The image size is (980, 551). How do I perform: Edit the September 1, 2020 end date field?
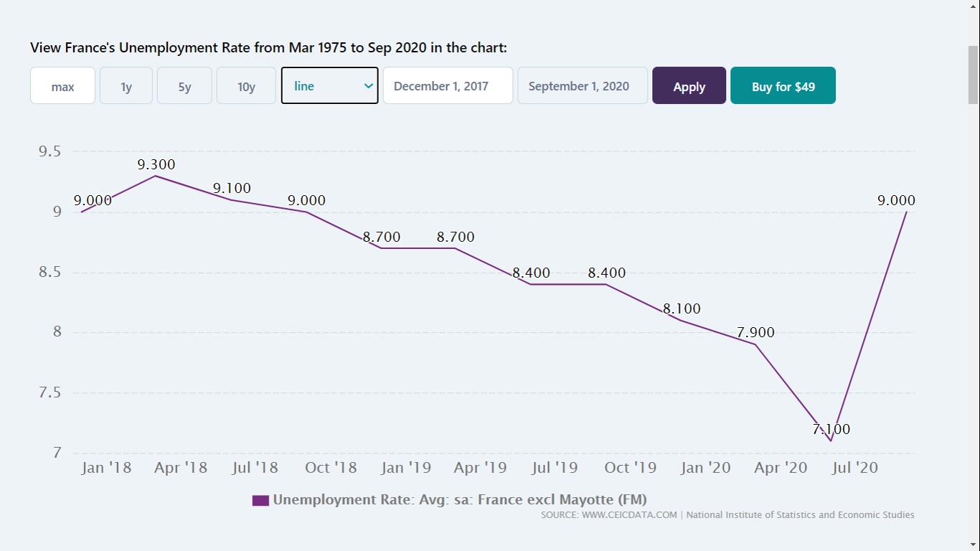(x=583, y=85)
